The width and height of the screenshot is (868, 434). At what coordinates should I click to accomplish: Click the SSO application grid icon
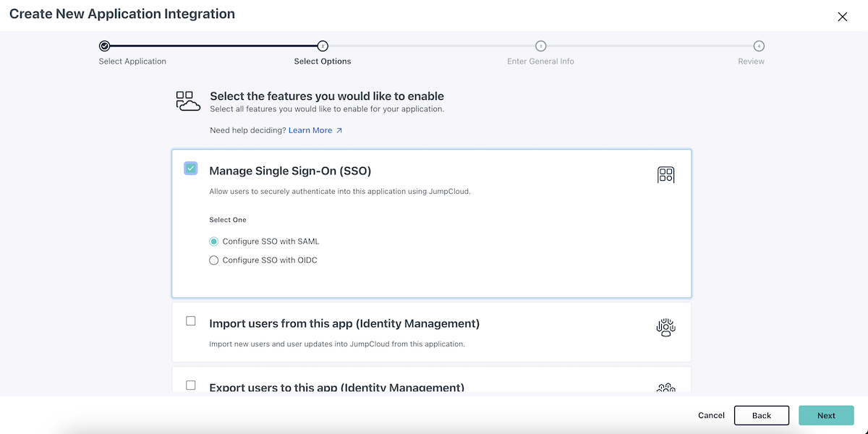[665, 174]
